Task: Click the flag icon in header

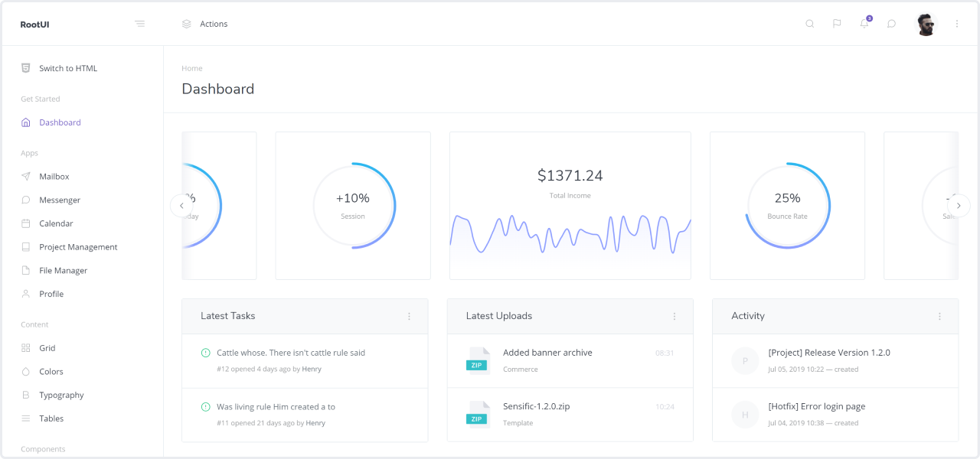Action: tap(837, 24)
